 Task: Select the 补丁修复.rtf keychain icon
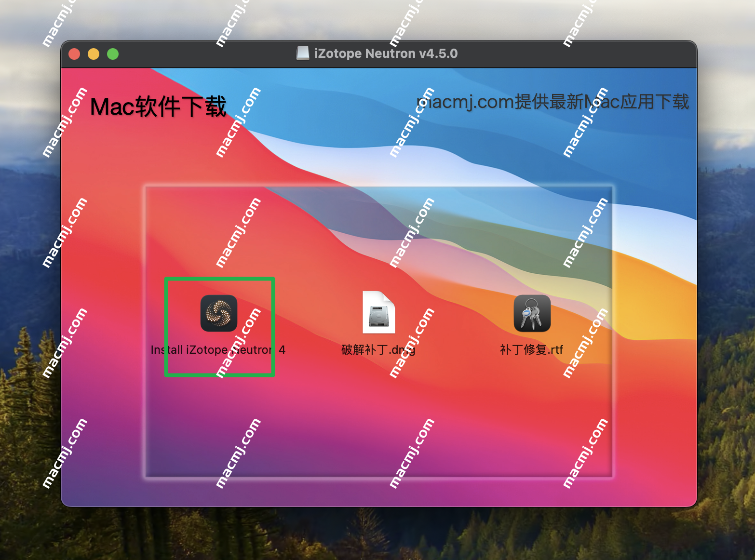(x=532, y=313)
